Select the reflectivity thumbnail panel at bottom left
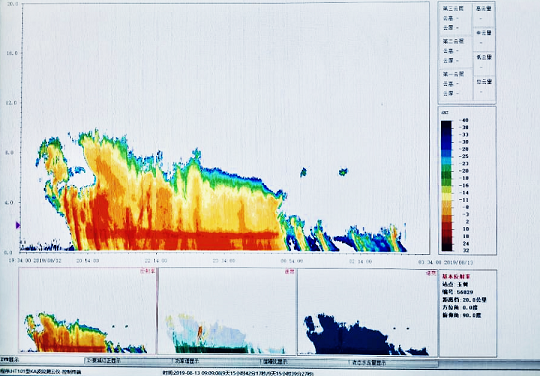The height and width of the screenshot is (376, 540). 87,311
